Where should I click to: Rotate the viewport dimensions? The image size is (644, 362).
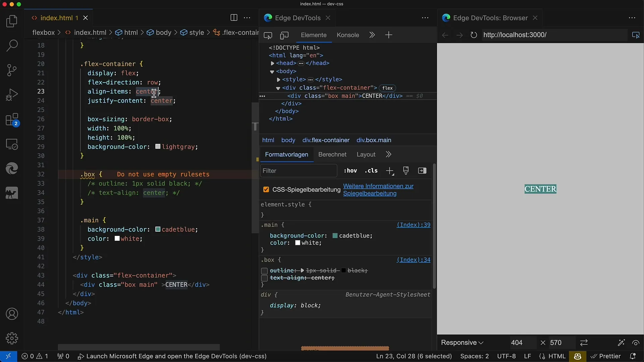(x=584, y=343)
